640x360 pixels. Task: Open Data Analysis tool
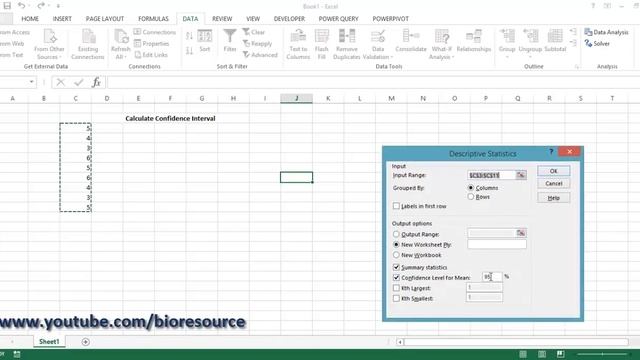[x=607, y=32]
